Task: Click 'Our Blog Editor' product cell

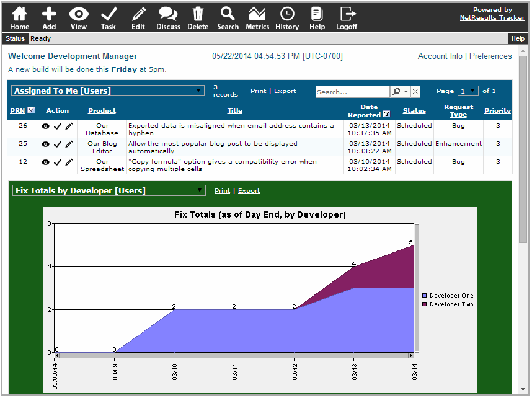Action: coord(102,148)
